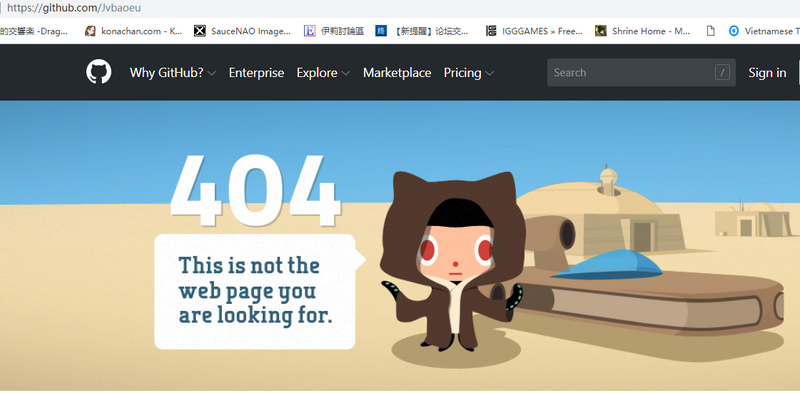Open the Marketplace nav item

tap(397, 72)
